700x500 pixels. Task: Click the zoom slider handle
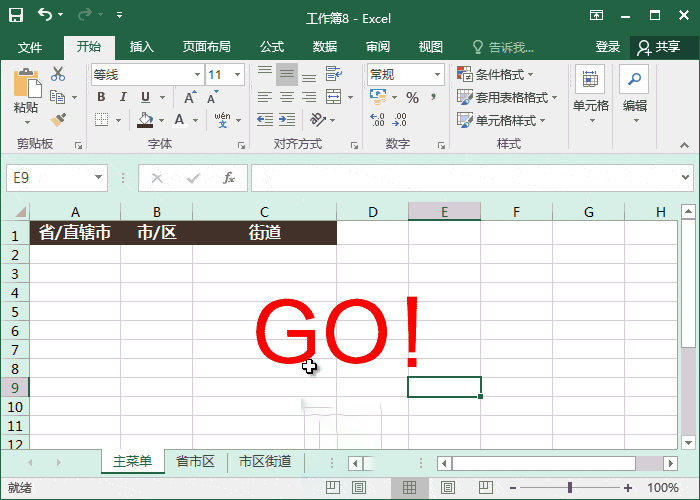(570, 488)
